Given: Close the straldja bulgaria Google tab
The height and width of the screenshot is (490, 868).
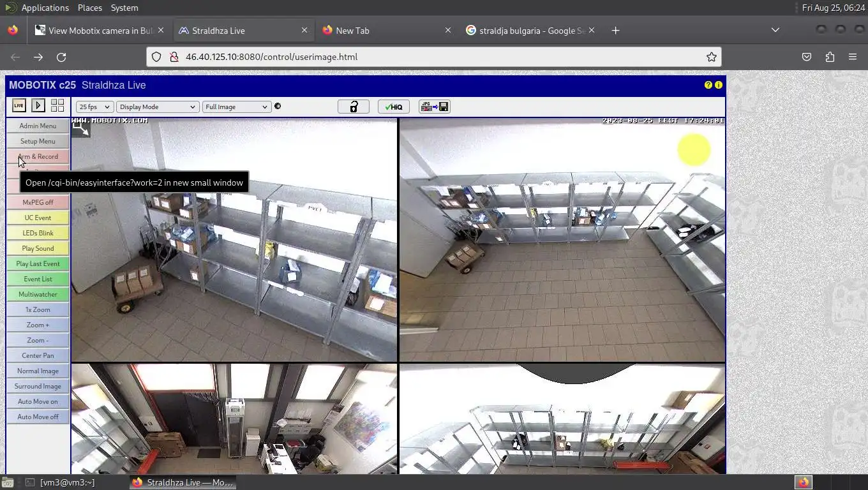Looking at the screenshot, I should coord(592,30).
